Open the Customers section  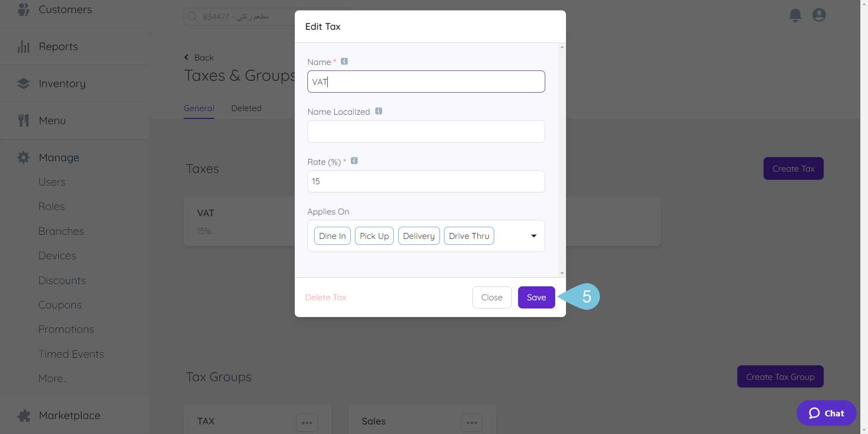pos(66,9)
